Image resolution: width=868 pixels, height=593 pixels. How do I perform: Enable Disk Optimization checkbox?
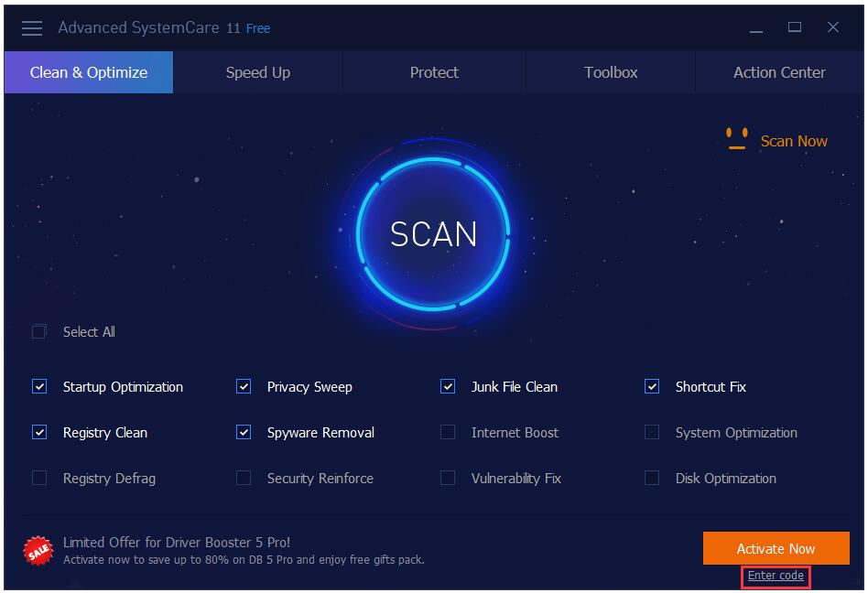pyautogui.click(x=652, y=479)
